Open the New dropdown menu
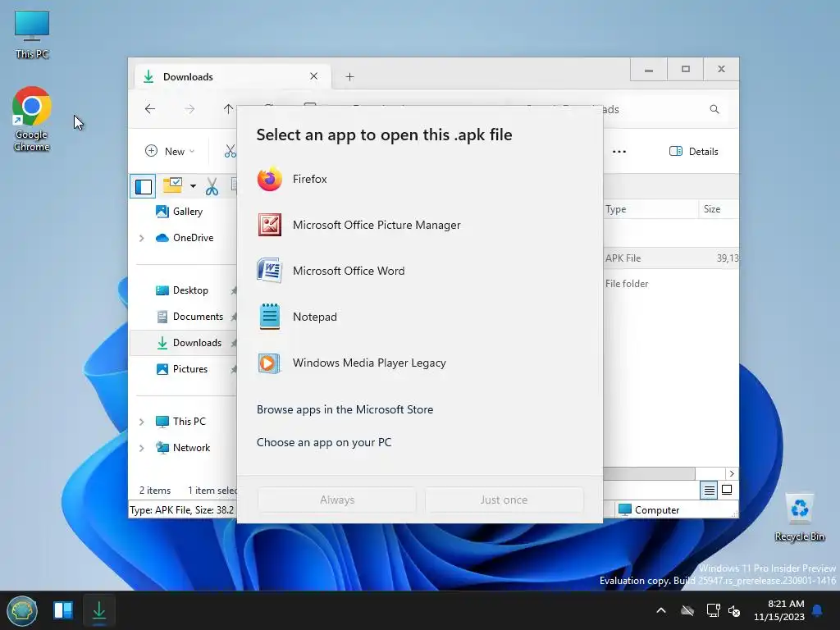 (x=170, y=152)
